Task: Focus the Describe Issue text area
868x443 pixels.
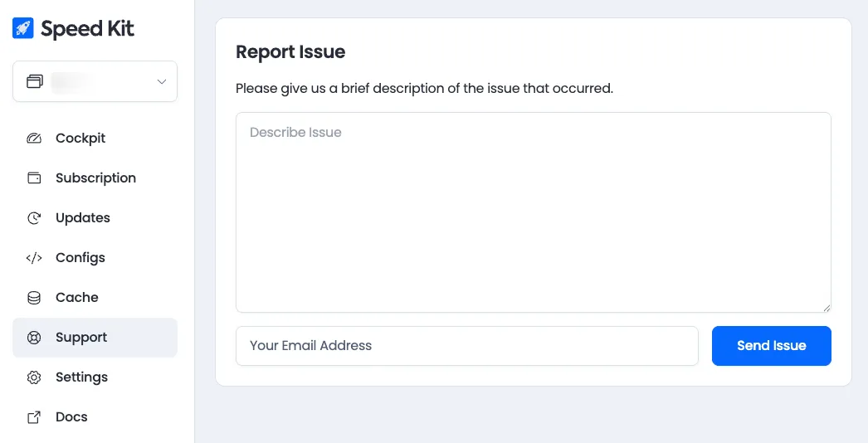Action: point(533,212)
